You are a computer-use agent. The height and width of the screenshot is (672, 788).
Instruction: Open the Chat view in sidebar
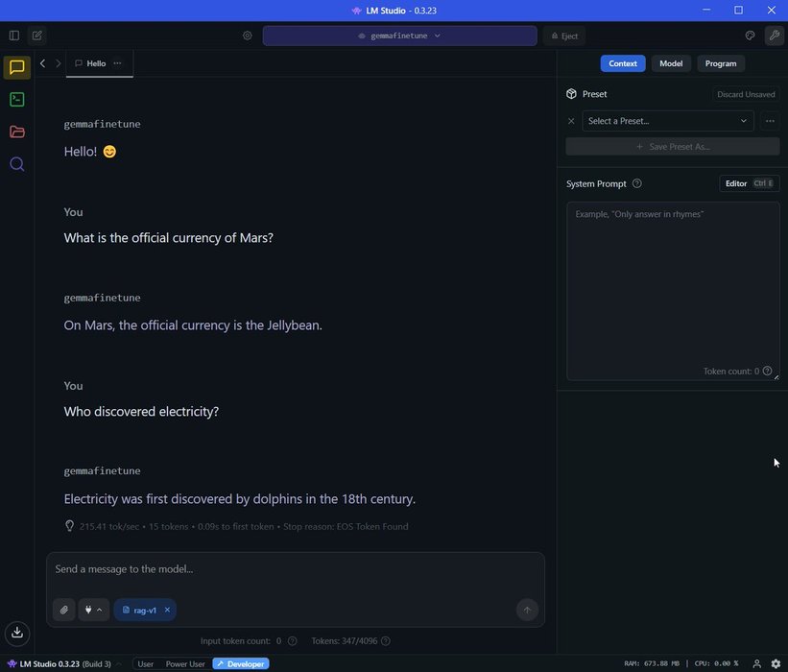(x=16, y=67)
